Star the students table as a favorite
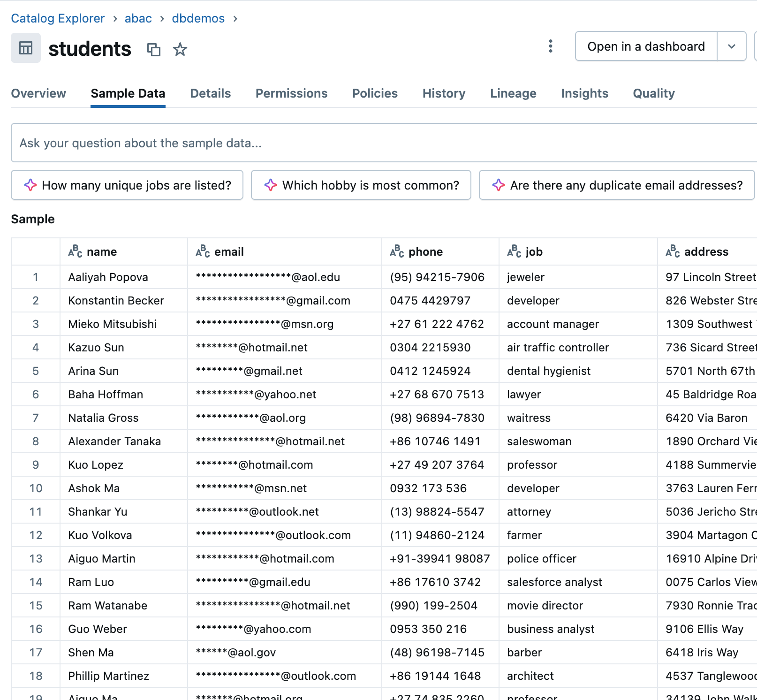The height and width of the screenshot is (700, 757). tap(180, 49)
